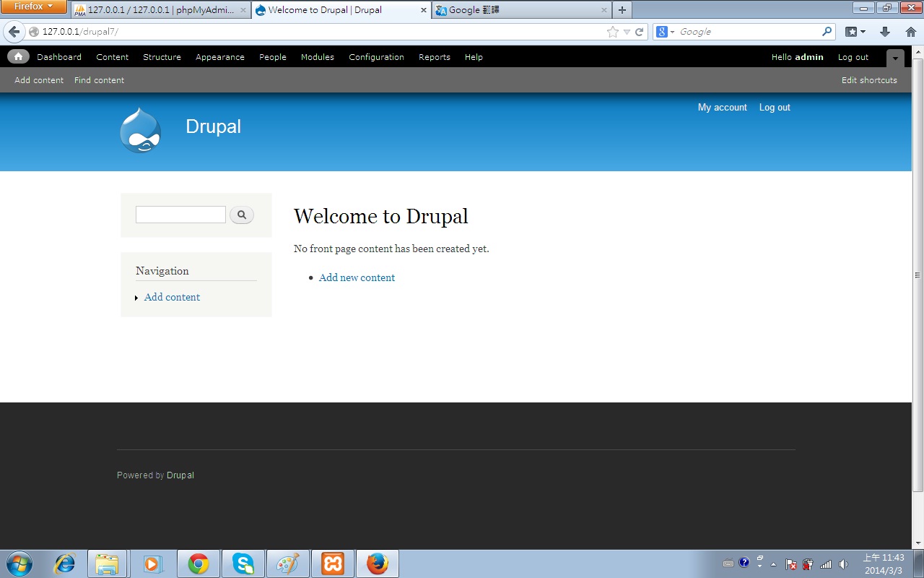
Task: Open the Content admin menu
Action: pos(113,57)
